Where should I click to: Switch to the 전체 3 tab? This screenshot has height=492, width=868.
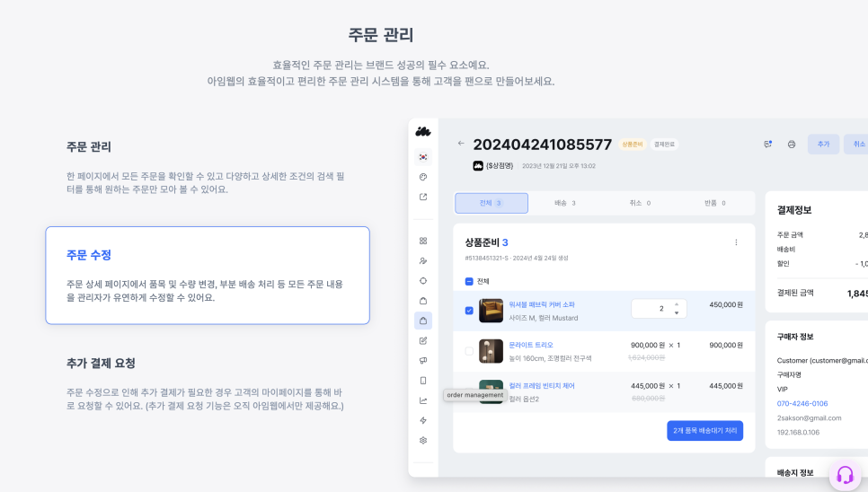click(491, 203)
